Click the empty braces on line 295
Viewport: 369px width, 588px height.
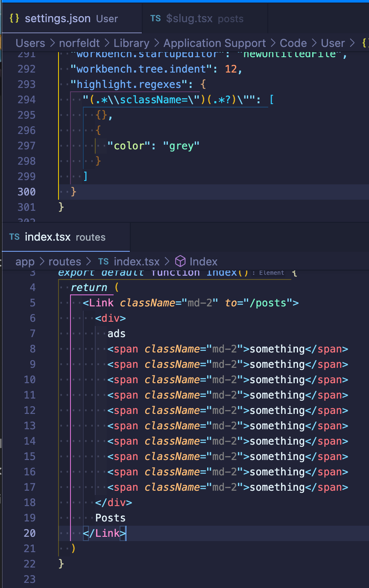101,115
